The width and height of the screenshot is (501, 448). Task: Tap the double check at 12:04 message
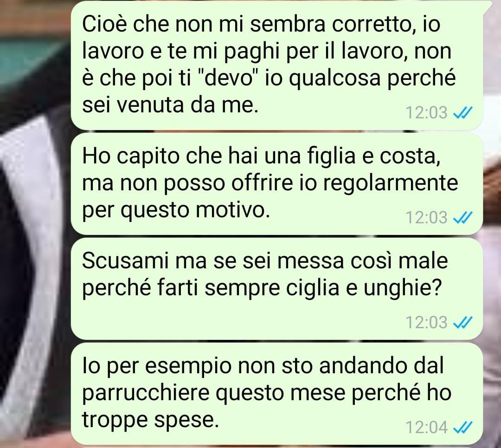463,427
